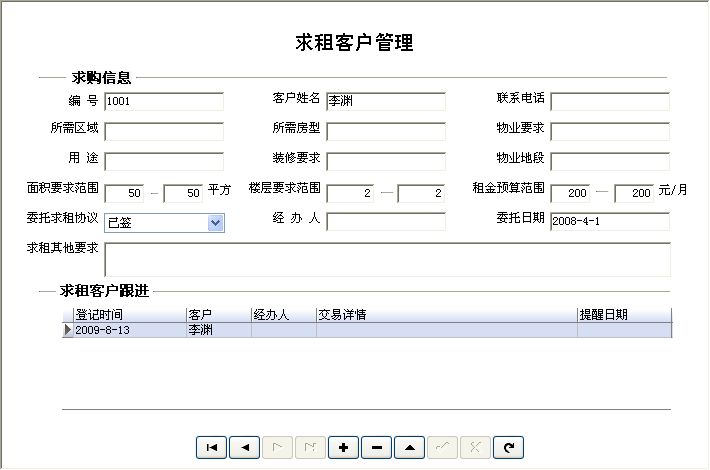Click the 经办人 column header in grid
Screen dimensions: 710x470
point(284,315)
